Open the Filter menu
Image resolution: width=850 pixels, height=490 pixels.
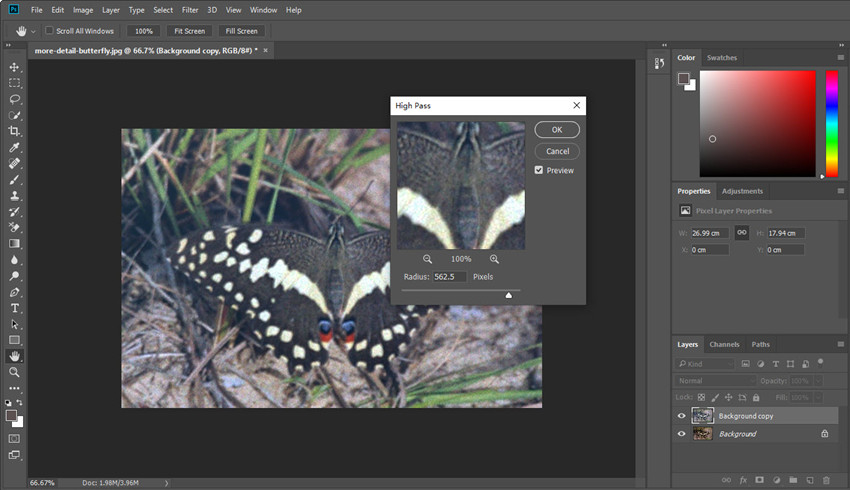pyautogui.click(x=189, y=10)
